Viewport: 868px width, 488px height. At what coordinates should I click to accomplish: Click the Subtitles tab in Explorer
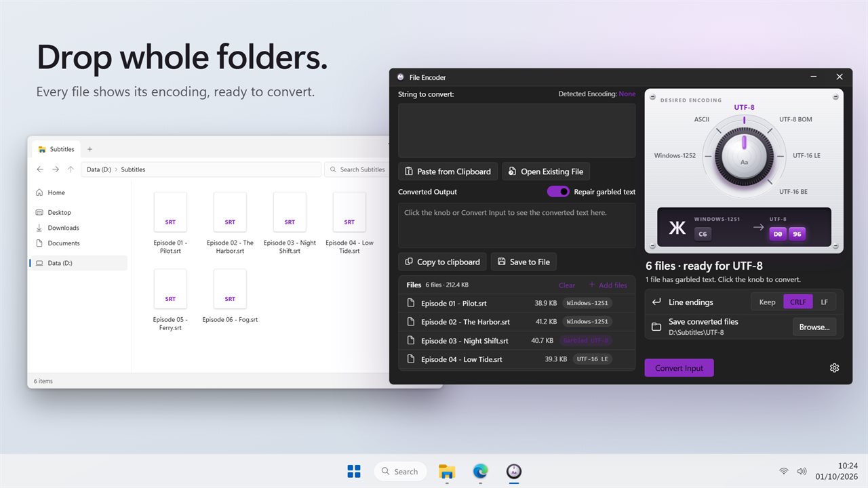coord(57,149)
